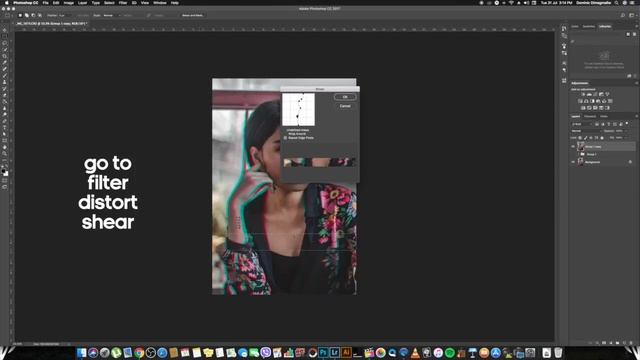Open Photoshop from the Dock

(323, 352)
